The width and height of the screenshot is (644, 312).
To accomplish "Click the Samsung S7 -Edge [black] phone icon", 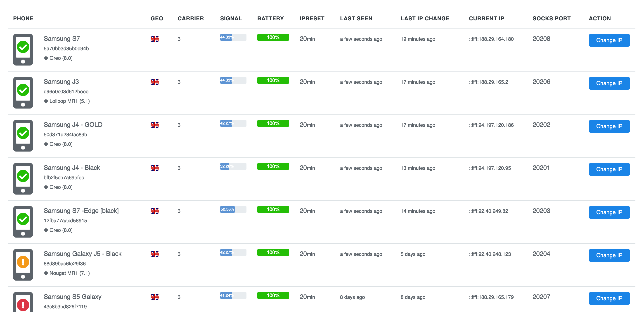I will click(23, 221).
